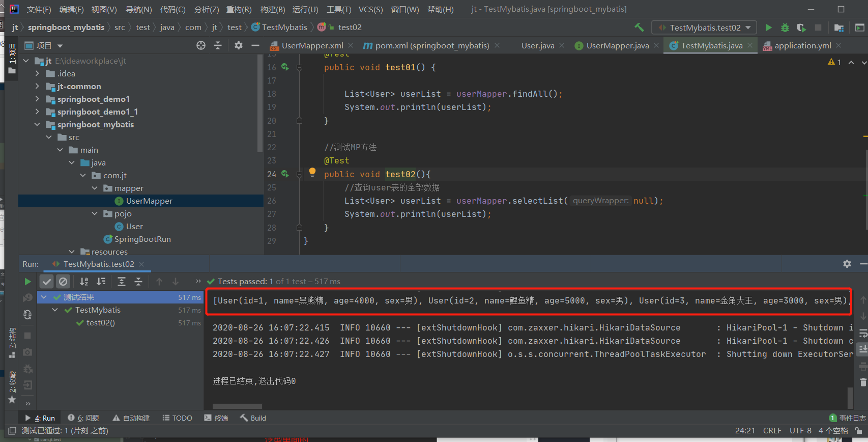Collapse the TestMybatis node in test results
Image resolution: width=868 pixels, height=442 pixels.
55,310
